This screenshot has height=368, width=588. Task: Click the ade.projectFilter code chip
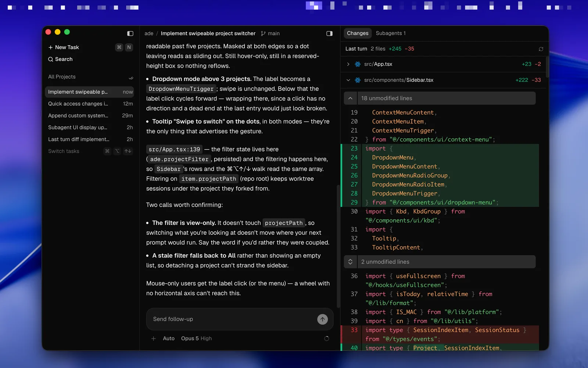coord(179,159)
